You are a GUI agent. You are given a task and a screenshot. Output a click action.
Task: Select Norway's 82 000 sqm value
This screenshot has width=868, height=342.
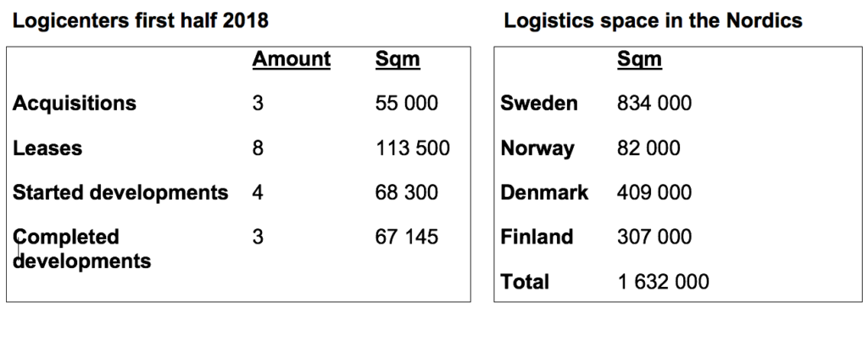pos(648,149)
